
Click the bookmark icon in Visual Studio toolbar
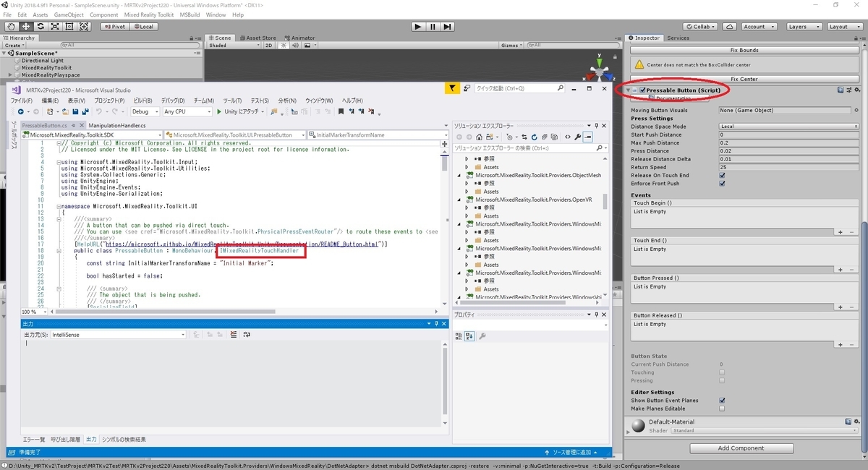click(x=341, y=111)
